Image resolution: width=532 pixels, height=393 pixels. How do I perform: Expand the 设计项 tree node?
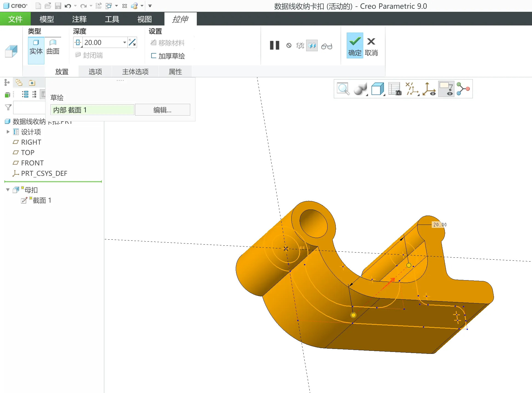coord(8,132)
